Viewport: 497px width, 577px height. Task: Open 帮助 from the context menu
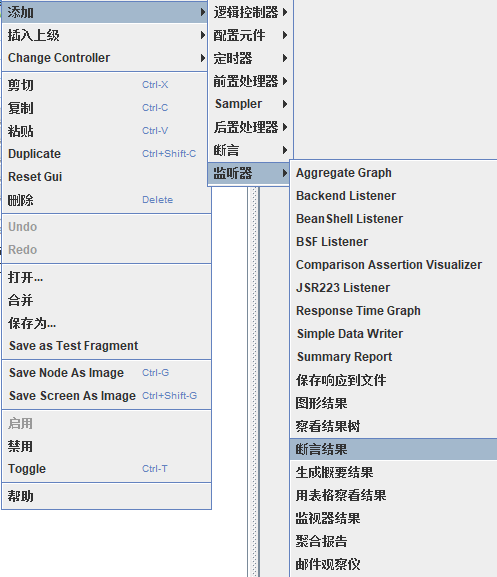tap(106, 496)
